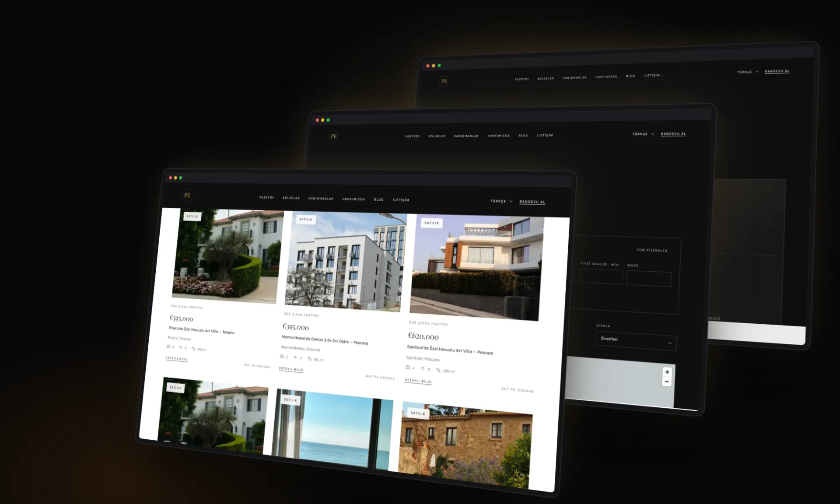This screenshot has width=840, height=504.
Task: Click the map zoom in plus button
Action: [667, 372]
